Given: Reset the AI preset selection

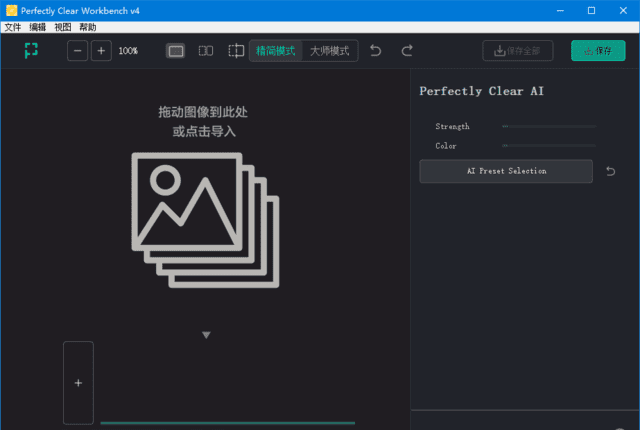Looking at the screenshot, I should pos(611,171).
